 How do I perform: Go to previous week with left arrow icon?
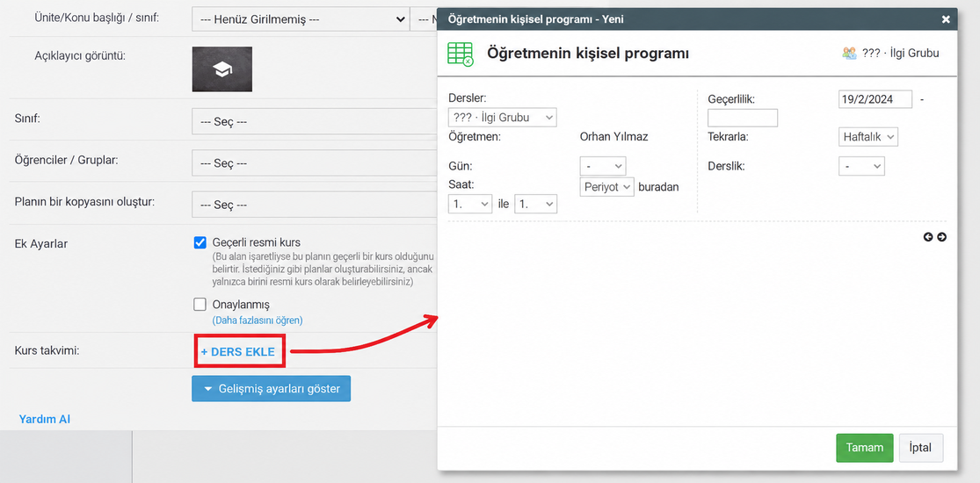(928, 237)
